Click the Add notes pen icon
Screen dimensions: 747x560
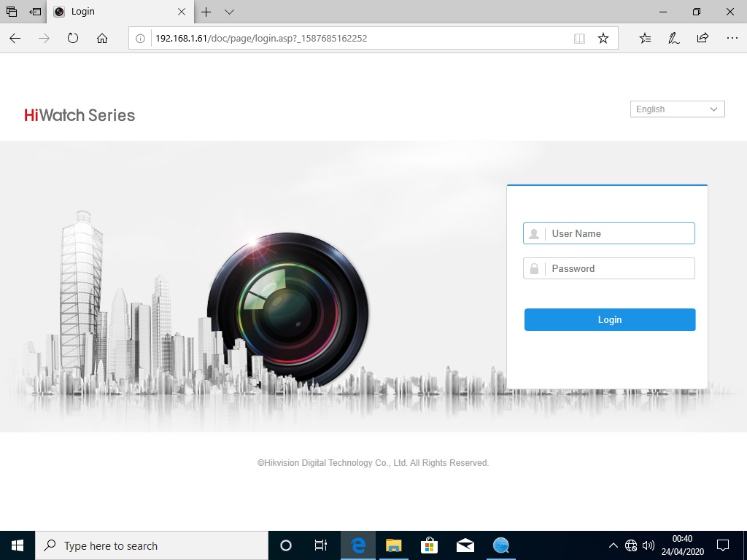tap(674, 39)
